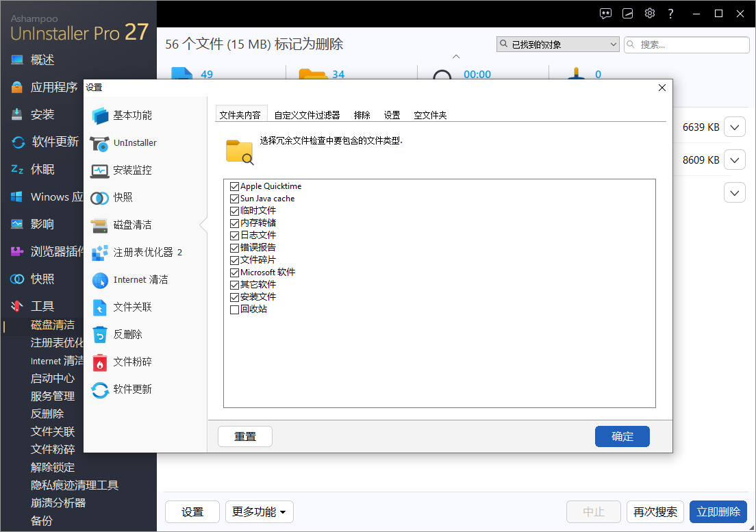
Task: Uncheck 内存转储 checkbox
Action: [234, 223]
